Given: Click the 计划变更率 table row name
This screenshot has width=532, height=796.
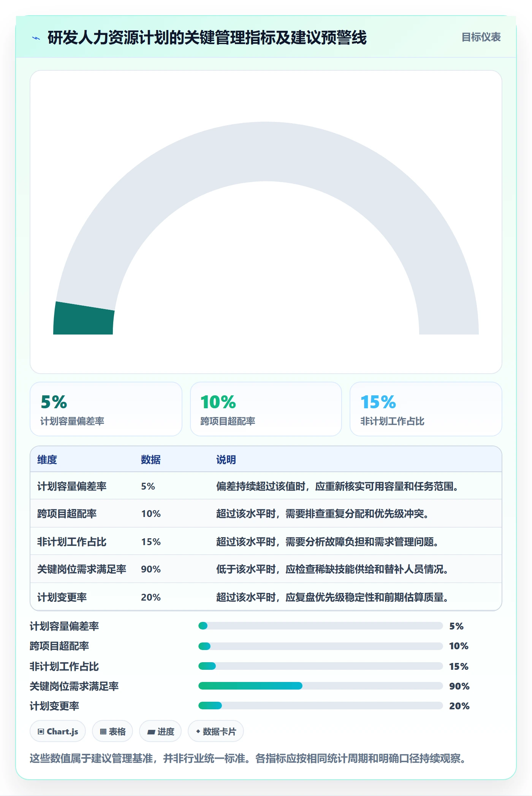Looking at the screenshot, I should point(62,597).
